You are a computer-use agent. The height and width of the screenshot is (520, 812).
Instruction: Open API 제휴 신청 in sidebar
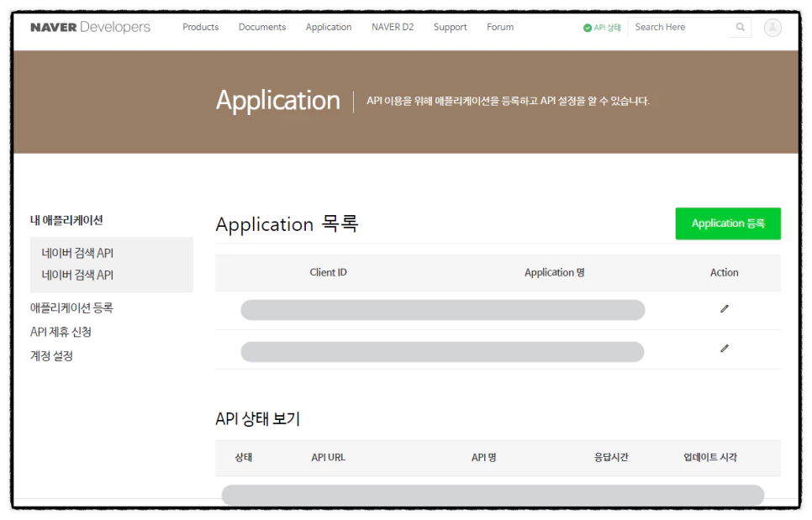61,332
